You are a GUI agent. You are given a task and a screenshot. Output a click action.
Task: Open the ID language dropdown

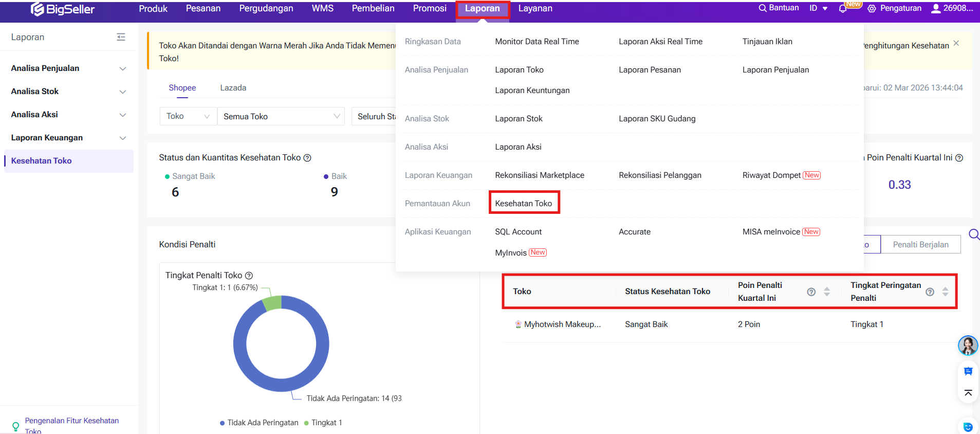click(x=818, y=8)
